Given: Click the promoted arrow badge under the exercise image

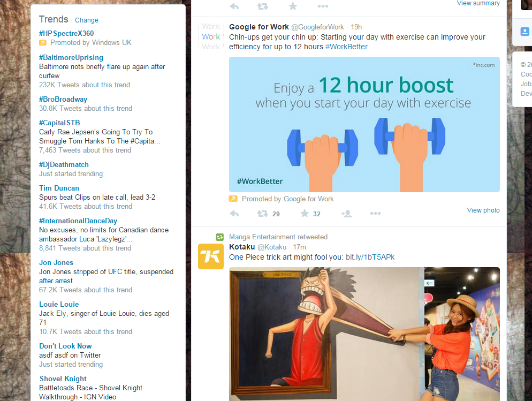Looking at the screenshot, I should pos(233,199).
